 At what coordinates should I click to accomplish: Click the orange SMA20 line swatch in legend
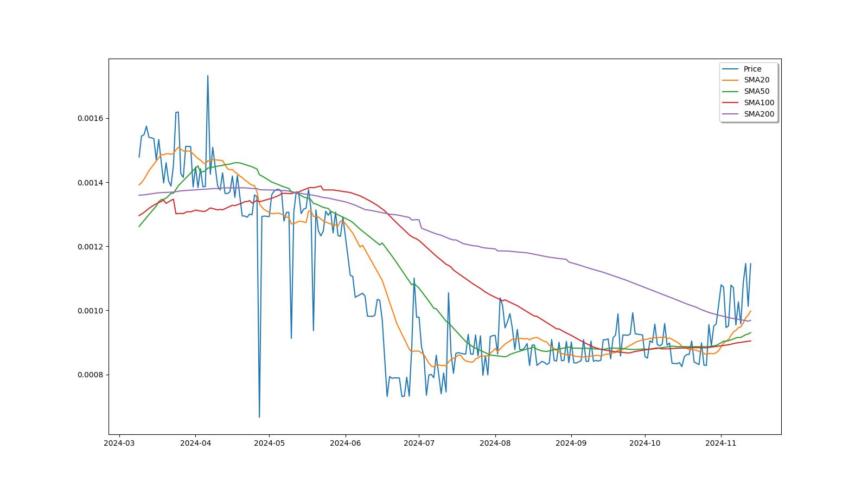pyautogui.click(x=731, y=80)
